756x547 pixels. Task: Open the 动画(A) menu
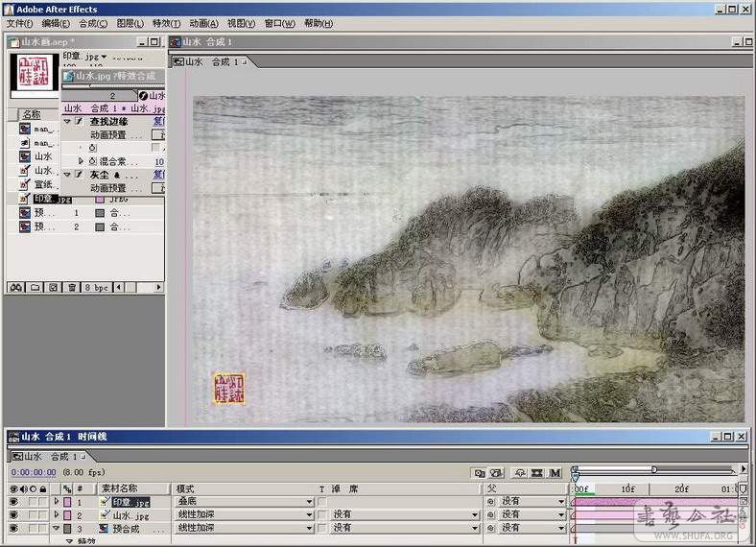coord(203,23)
